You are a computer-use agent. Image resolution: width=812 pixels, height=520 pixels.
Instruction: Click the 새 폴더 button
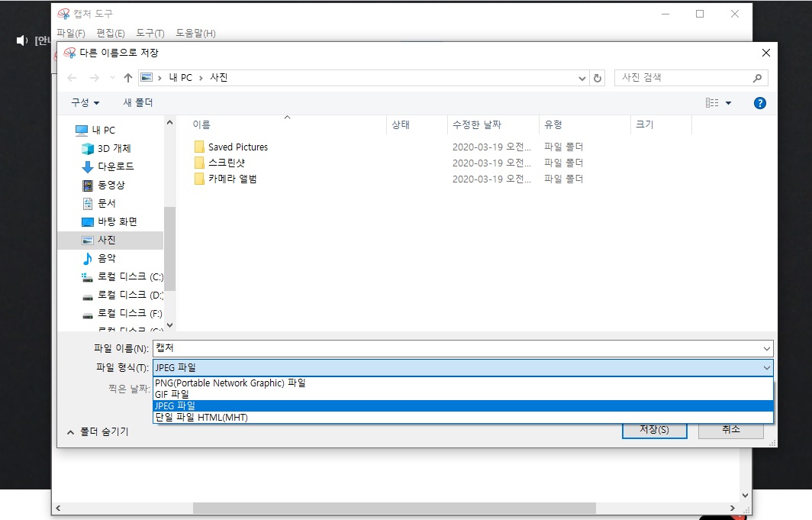click(137, 102)
